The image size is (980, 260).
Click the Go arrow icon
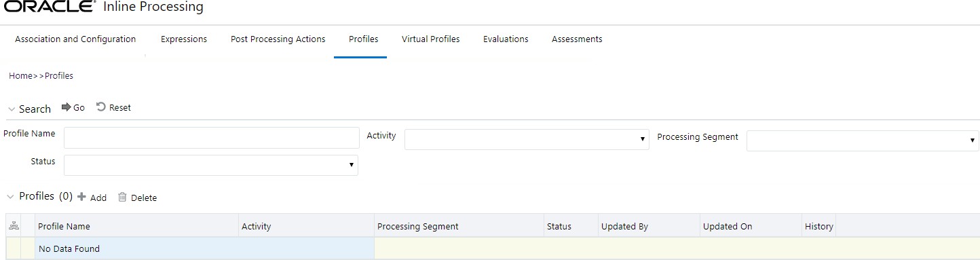(66, 107)
